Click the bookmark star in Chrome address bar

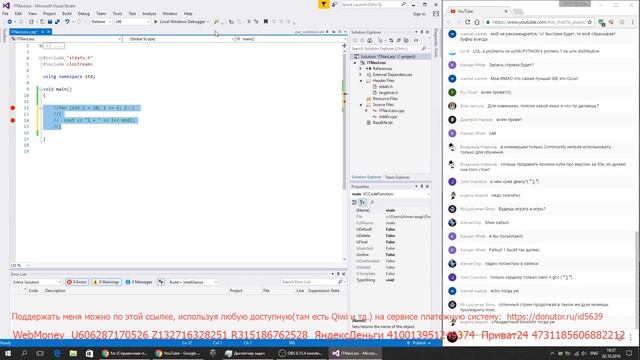click(x=589, y=22)
